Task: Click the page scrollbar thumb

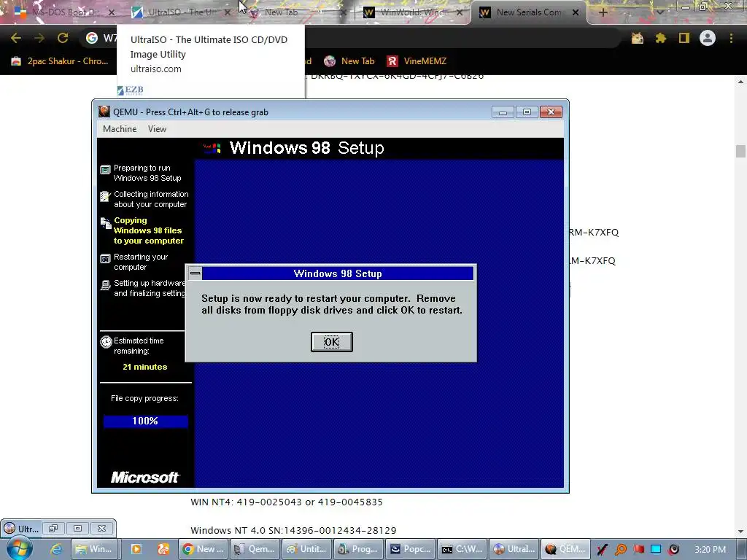Action: (740, 152)
